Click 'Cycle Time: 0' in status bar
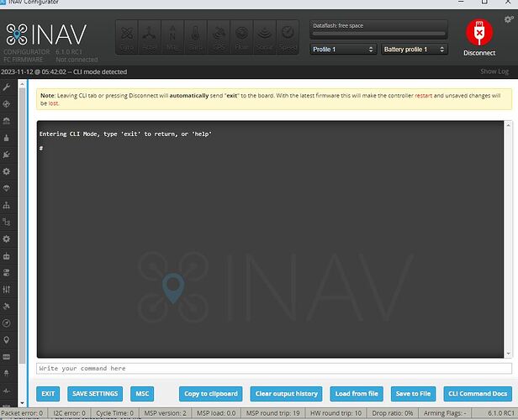518x420 pixels. pos(114,412)
